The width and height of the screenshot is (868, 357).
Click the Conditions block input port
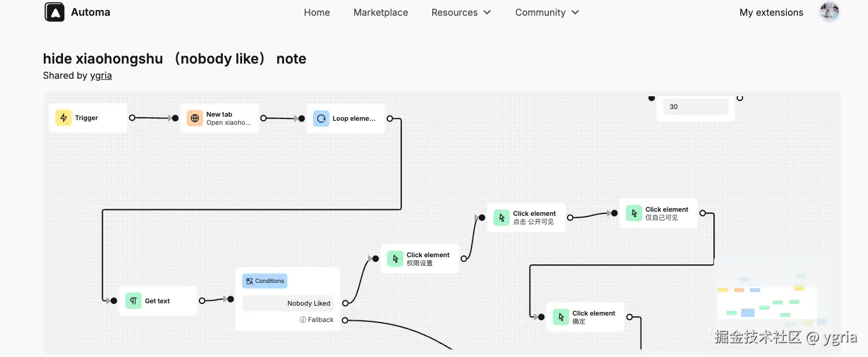point(230,299)
